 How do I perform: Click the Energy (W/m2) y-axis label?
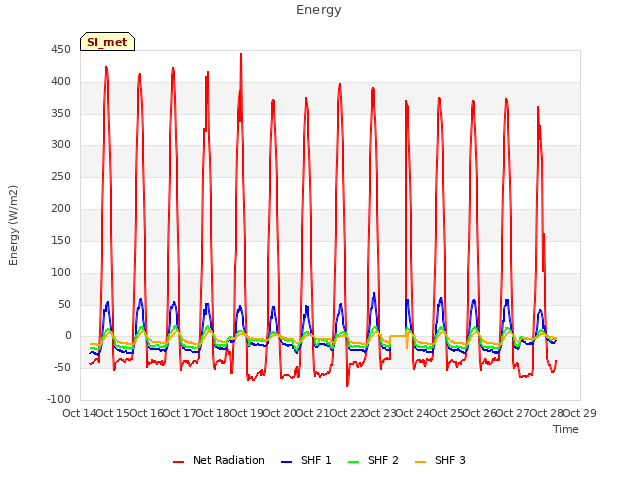[x=13, y=225]
